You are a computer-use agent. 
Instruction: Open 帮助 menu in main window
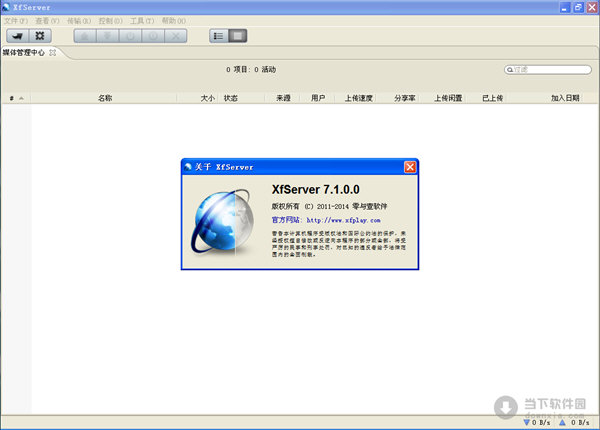(x=174, y=21)
